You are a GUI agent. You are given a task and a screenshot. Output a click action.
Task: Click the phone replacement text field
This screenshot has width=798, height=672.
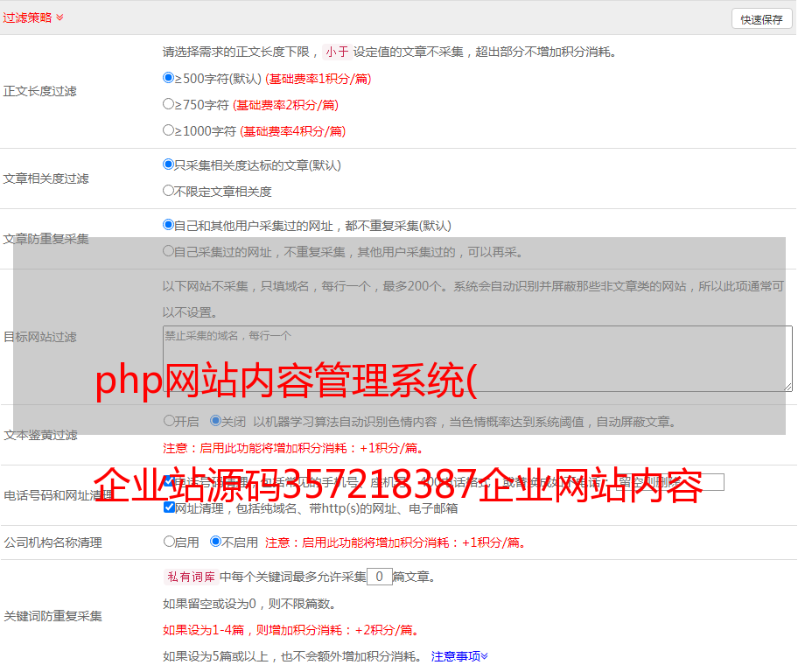point(669,482)
